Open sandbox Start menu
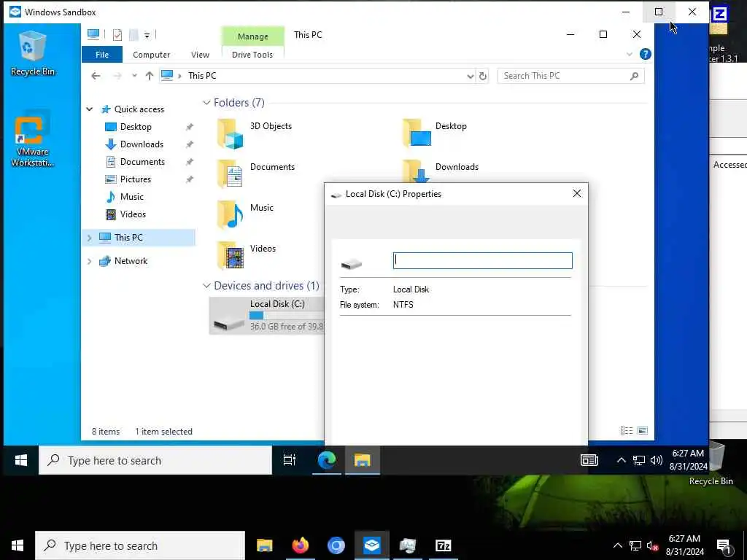 21,460
